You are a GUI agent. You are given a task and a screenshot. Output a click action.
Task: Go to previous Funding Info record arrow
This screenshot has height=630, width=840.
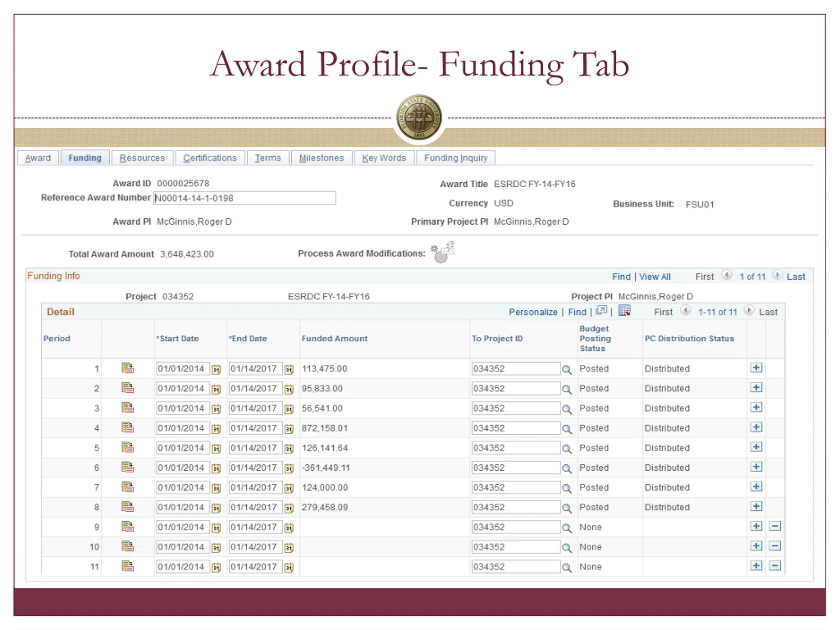[726, 275]
